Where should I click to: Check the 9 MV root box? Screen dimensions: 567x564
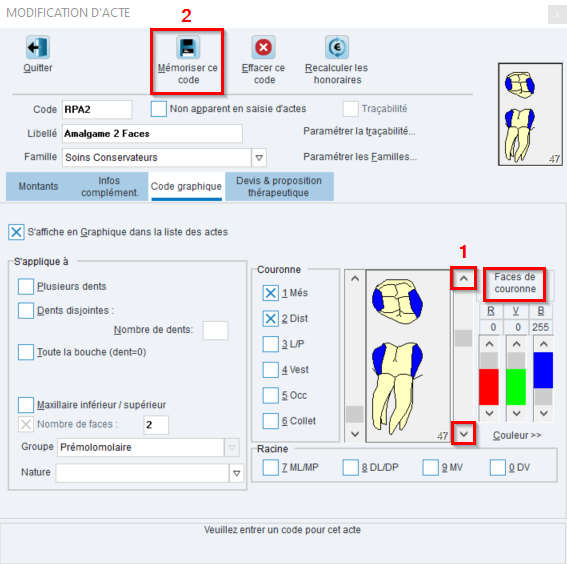[430, 467]
